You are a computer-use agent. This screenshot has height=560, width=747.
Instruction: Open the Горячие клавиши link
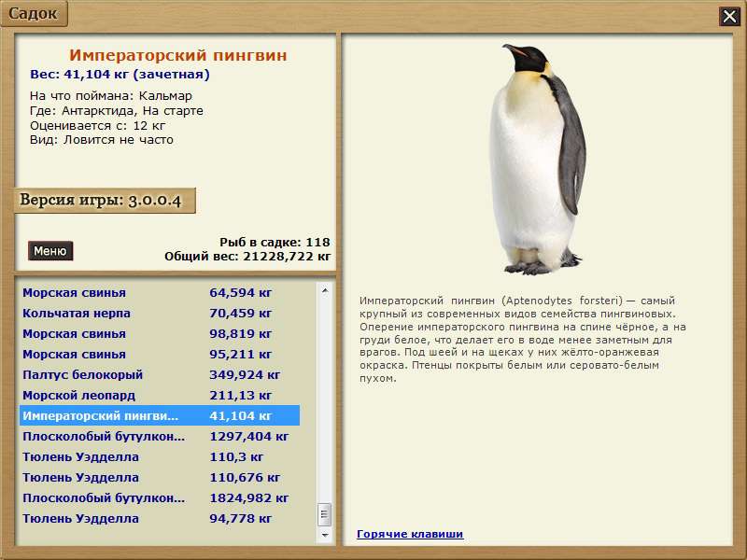(x=410, y=534)
